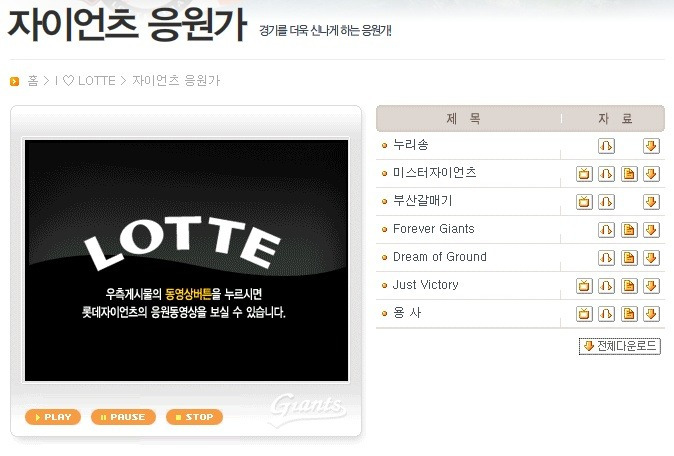Watch the Just Victory video
Viewport: 674px width, 456px height.
pyautogui.click(x=584, y=286)
